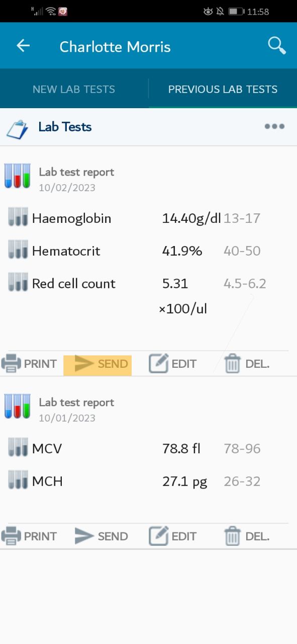Image resolution: width=297 pixels, height=644 pixels.
Task: Tap the back arrow icon
Action: pyautogui.click(x=23, y=46)
